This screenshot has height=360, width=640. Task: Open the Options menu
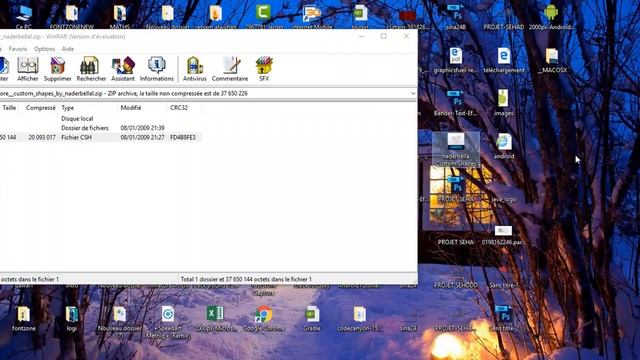click(44, 49)
